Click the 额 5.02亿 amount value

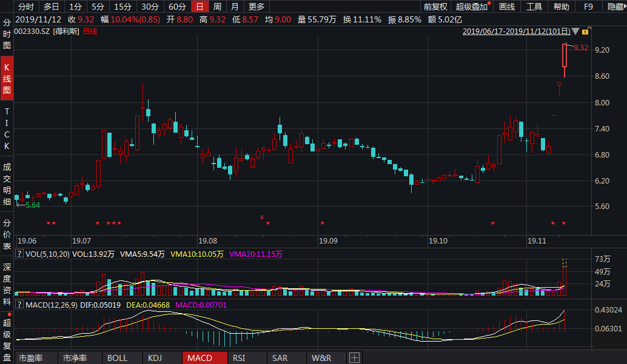tap(444, 19)
